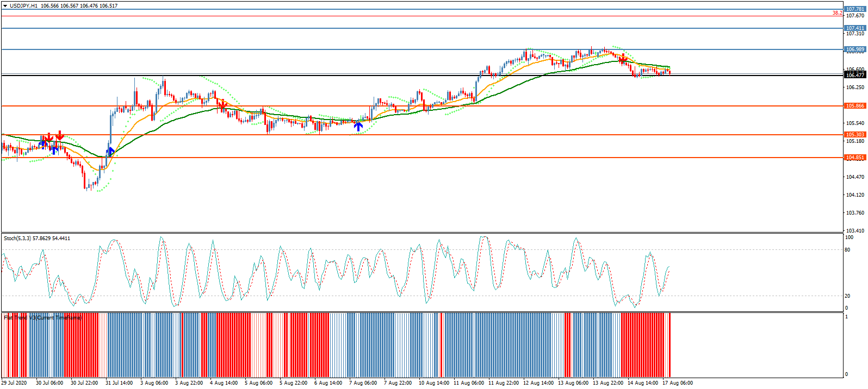868x389 pixels.
Task: Select the 107.411 blue level label
Action: click(x=855, y=28)
